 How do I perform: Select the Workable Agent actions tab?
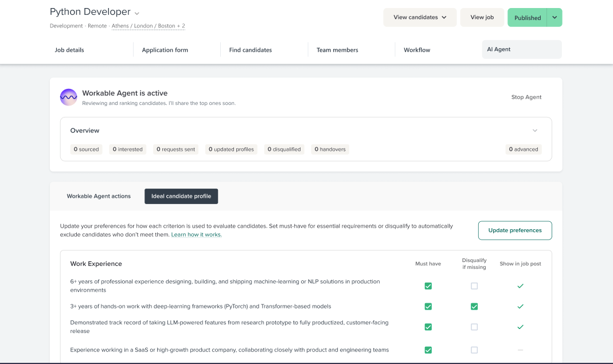tap(99, 196)
